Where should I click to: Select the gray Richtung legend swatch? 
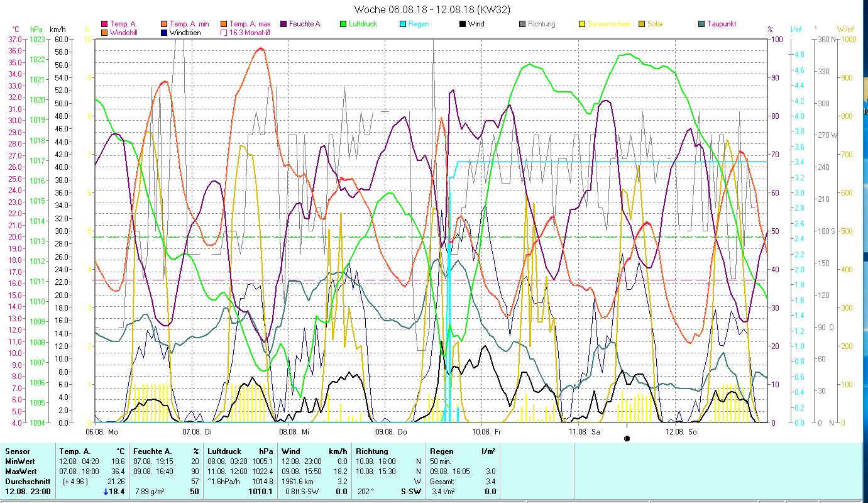522,25
